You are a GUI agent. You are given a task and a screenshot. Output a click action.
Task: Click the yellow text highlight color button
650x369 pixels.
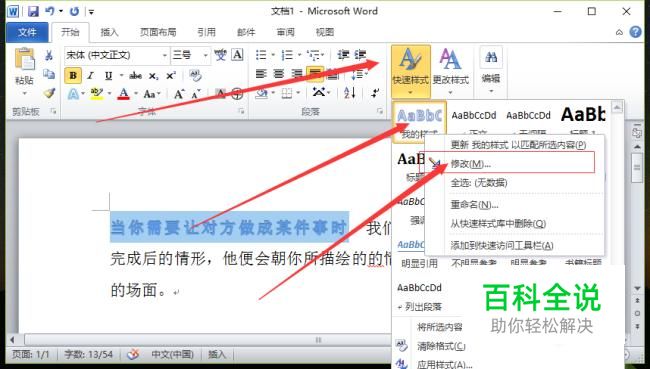(x=97, y=93)
